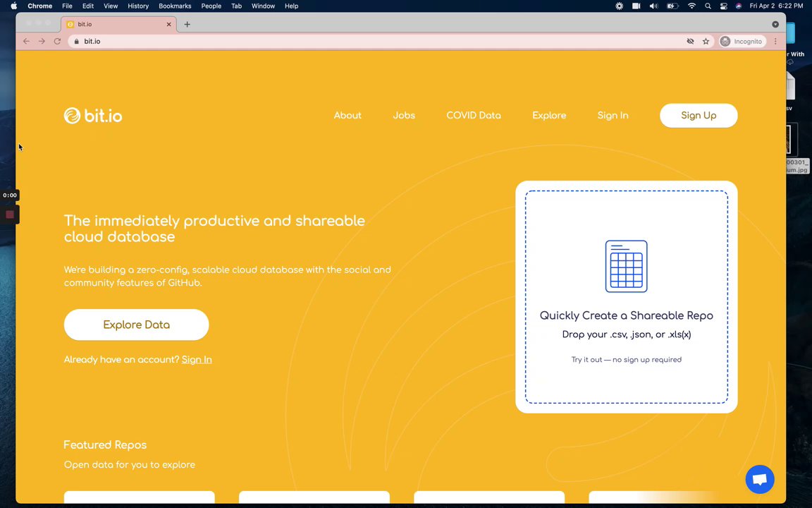Click the battery status icon
Image resolution: width=812 pixels, height=508 pixels.
click(672, 6)
